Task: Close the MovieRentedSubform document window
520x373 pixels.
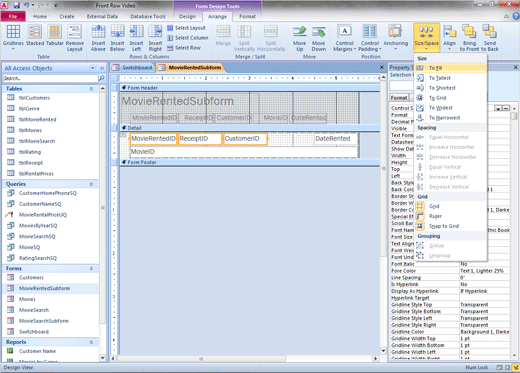Action: coord(382,67)
